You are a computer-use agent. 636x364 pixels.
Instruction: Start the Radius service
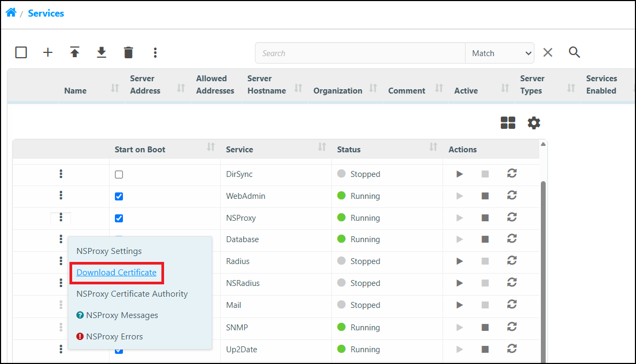pos(459,261)
